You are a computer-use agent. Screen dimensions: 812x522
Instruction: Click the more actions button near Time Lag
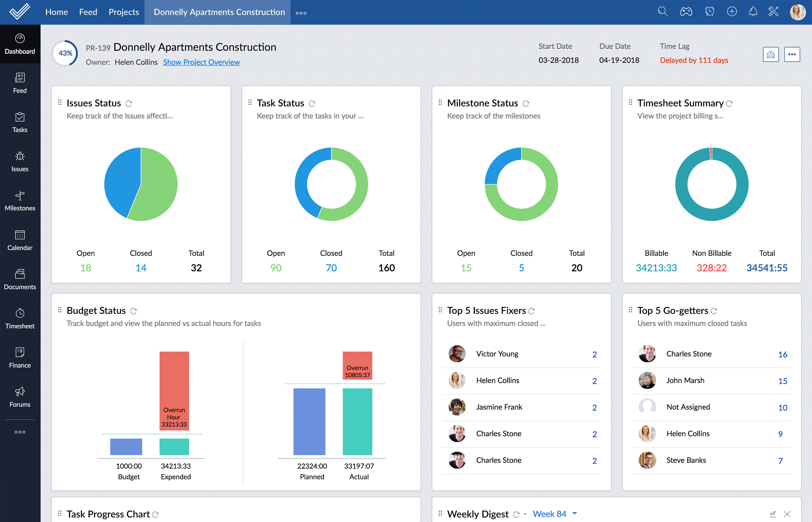[x=792, y=54]
